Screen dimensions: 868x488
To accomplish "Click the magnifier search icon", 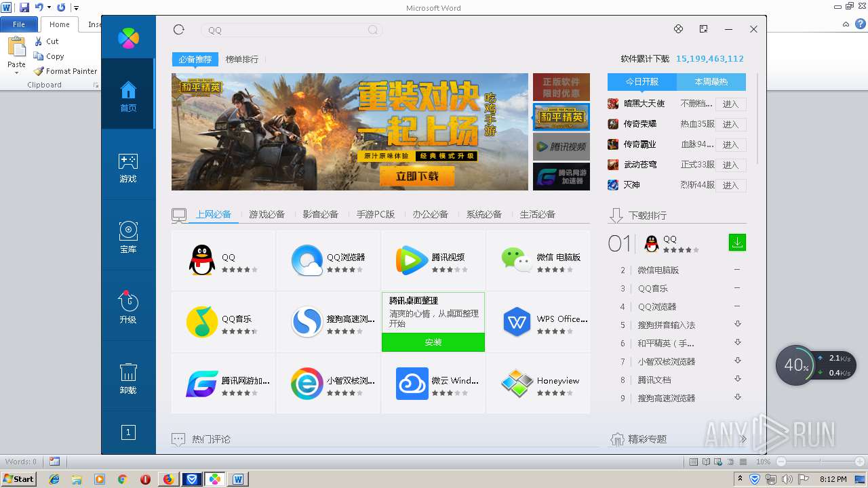I will click(373, 30).
